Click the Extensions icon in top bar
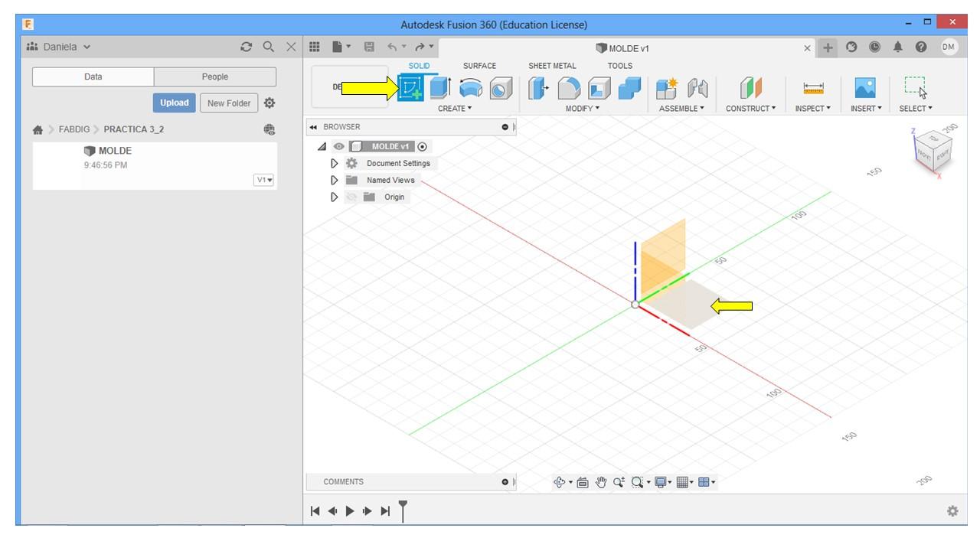Screen dimensions: 980x551 pos(851,47)
